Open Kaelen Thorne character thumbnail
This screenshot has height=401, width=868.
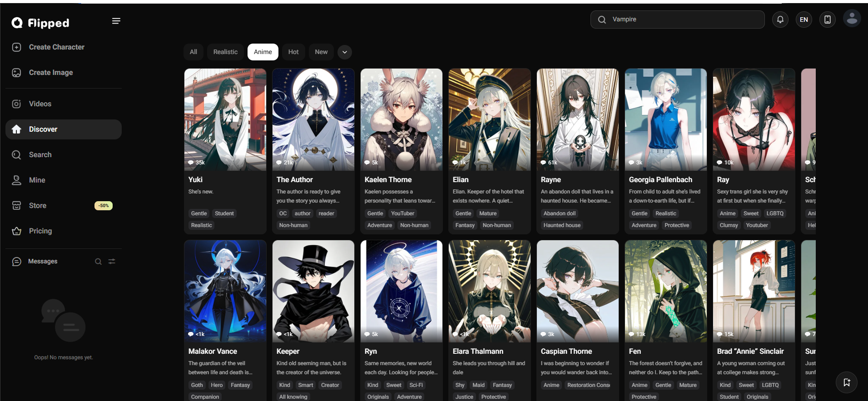click(x=402, y=119)
